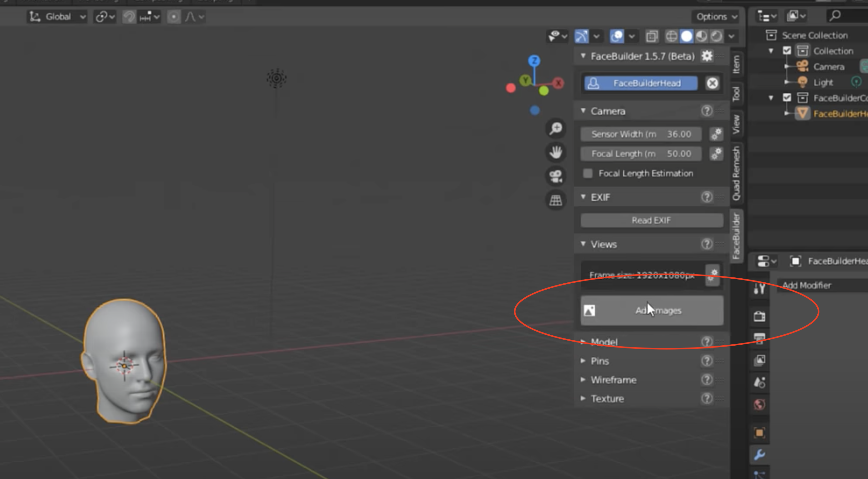Select Camera in the outliner
This screenshot has height=479, width=868.
829,67
